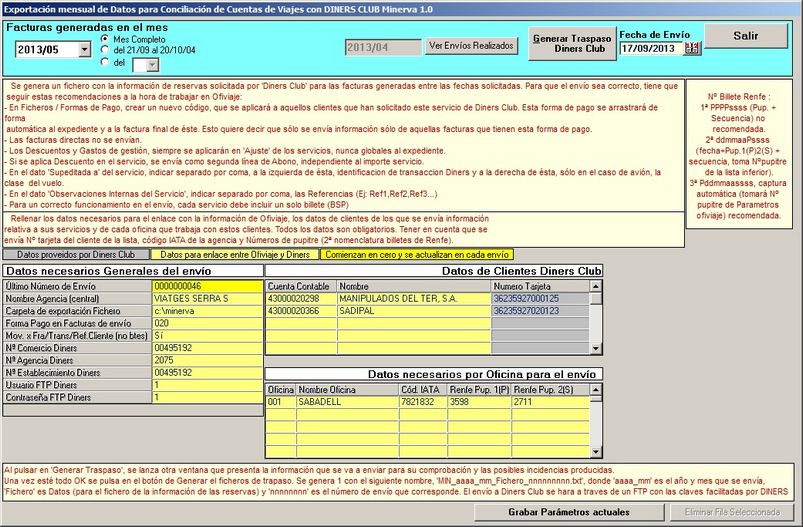
Task: Select office name 'SABADELL'
Action: pos(348,402)
